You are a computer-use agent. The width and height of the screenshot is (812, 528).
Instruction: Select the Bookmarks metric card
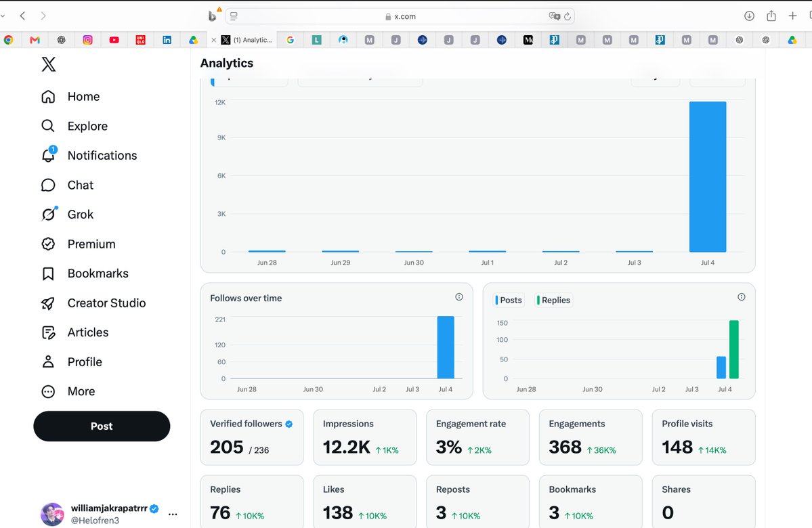(591, 502)
